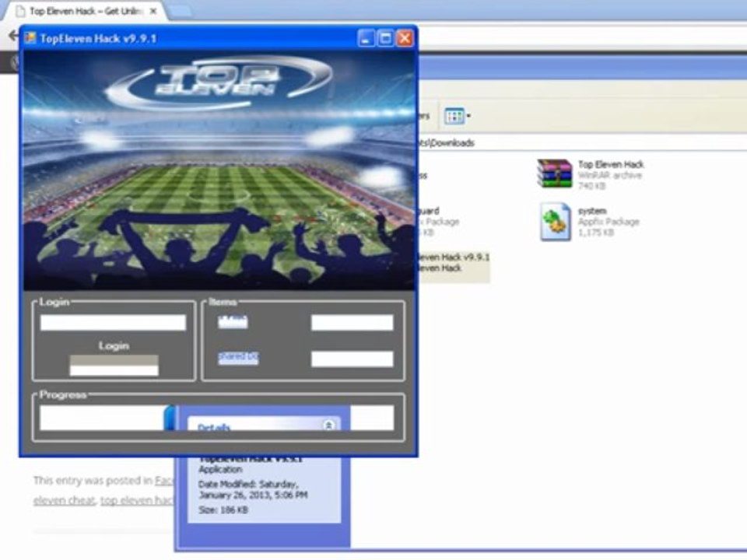The width and height of the screenshot is (747, 560).
Task: Click the first highlighted label in Items group
Action: 233,322
